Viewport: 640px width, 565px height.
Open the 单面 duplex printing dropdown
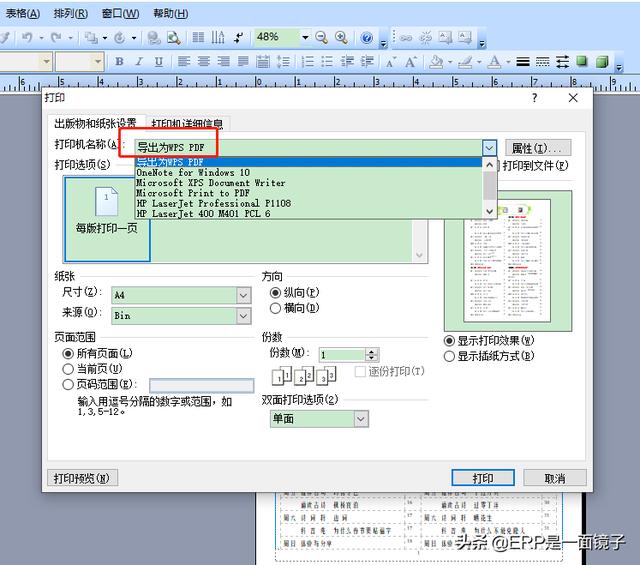tap(361, 419)
